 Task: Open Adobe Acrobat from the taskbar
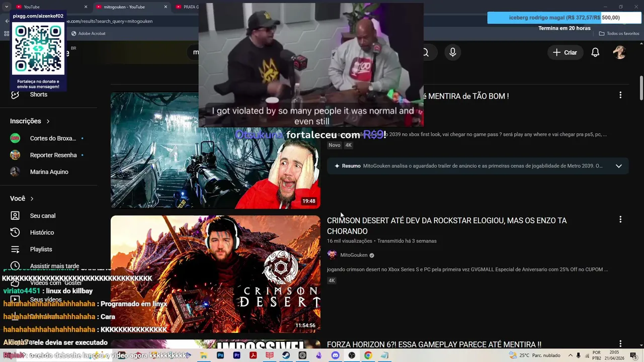[x=253, y=355]
